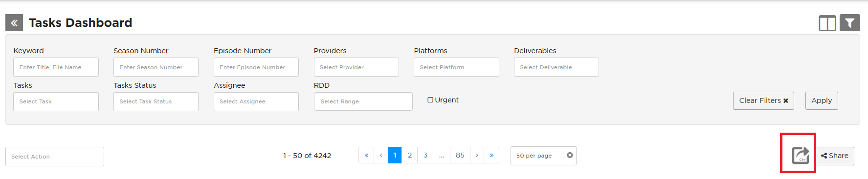The image size is (868, 179).
Task: Go to previous page of results
Action: tap(381, 155)
